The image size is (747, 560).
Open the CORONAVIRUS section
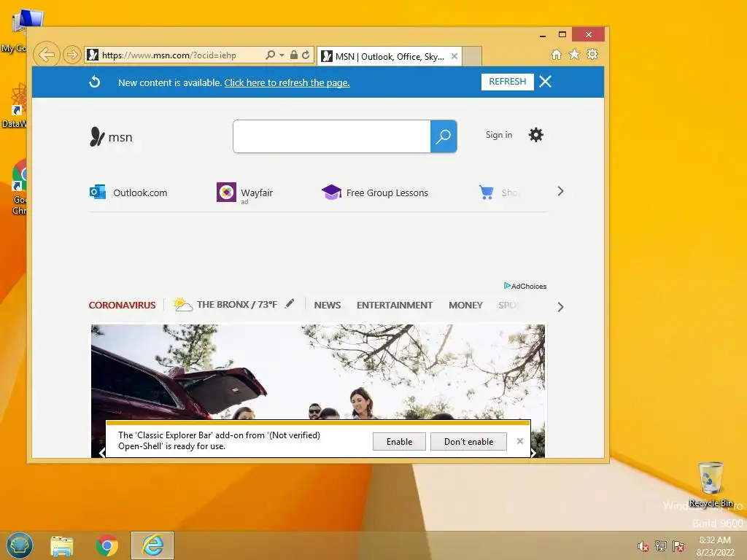122,306
